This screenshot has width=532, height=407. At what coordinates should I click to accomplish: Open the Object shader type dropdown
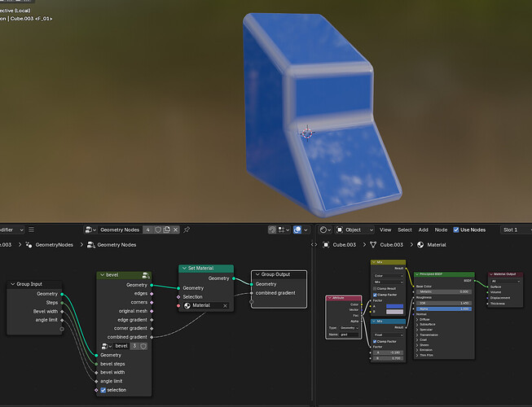pyautogui.click(x=354, y=230)
